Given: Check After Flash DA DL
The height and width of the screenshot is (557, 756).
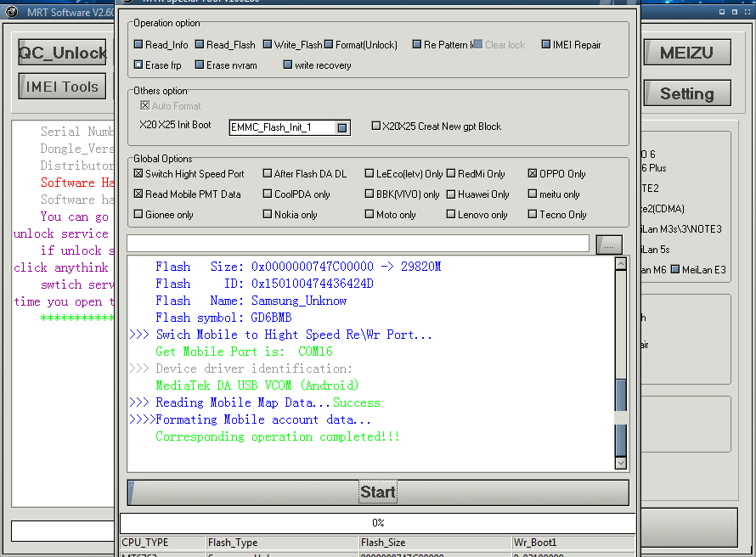Looking at the screenshot, I should click(268, 173).
